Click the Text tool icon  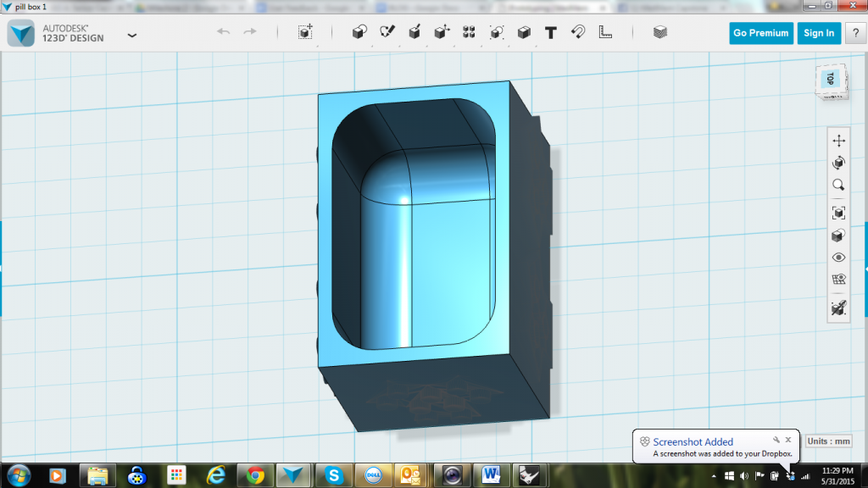click(550, 32)
